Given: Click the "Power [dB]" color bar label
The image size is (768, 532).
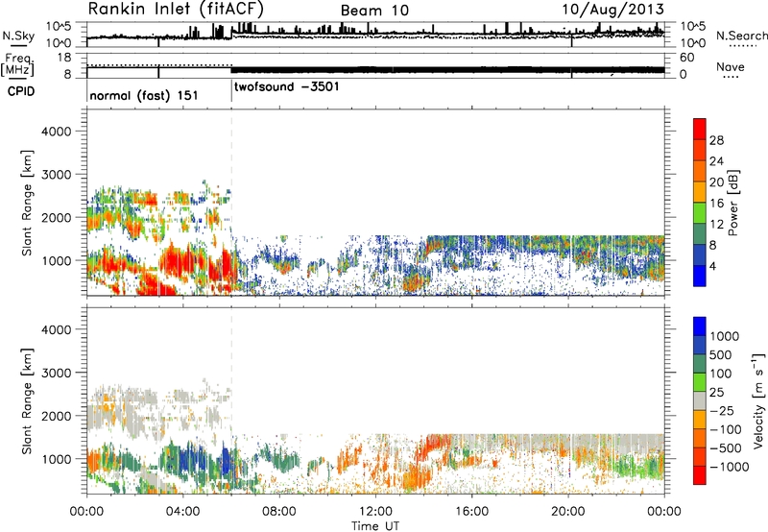Looking at the screenshot, I should [732, 203].
